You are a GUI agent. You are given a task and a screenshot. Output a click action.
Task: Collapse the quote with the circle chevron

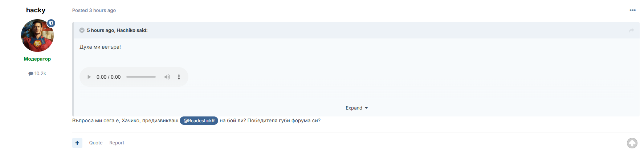pyautogui.click(x=82, y=30)
